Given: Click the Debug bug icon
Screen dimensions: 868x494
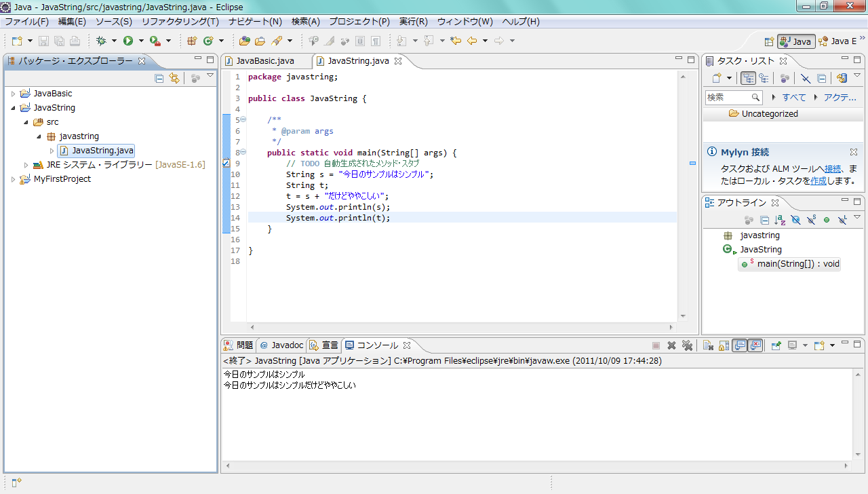Looking at the screenshot, I should (x=102, y=41).
